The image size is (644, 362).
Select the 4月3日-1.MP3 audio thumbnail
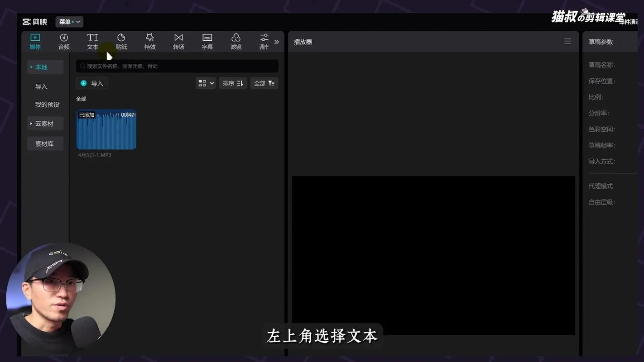point(106,130)
